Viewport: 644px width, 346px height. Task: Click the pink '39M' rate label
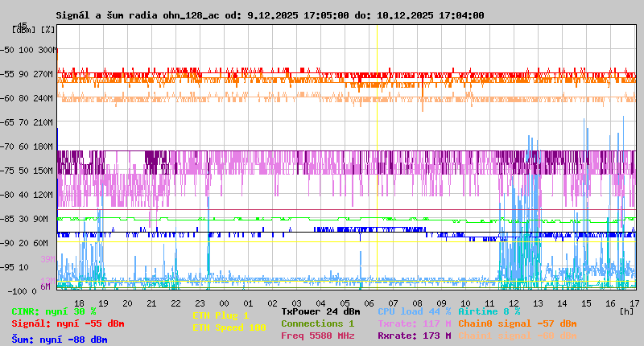point(47,259)
